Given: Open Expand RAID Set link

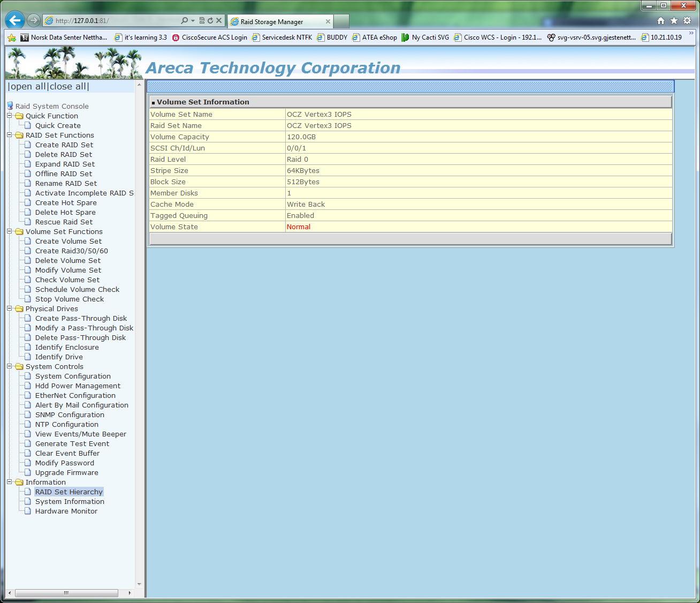Looking at the screenshot, I should pyautogui.click(x=65, y=164).
